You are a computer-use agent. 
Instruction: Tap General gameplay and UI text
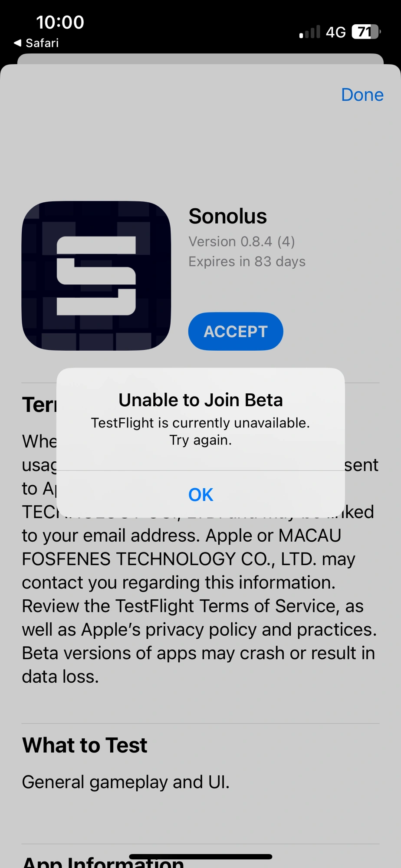click(126, 782)
